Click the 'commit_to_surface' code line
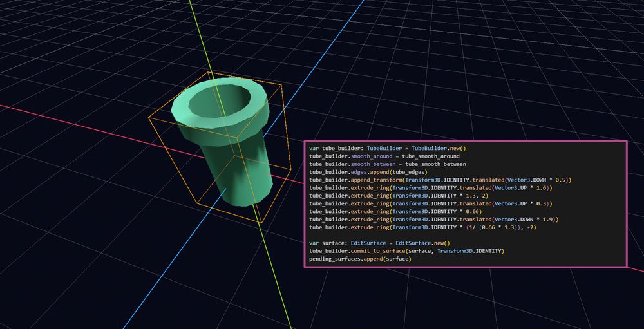 click(x=406, y=250)
